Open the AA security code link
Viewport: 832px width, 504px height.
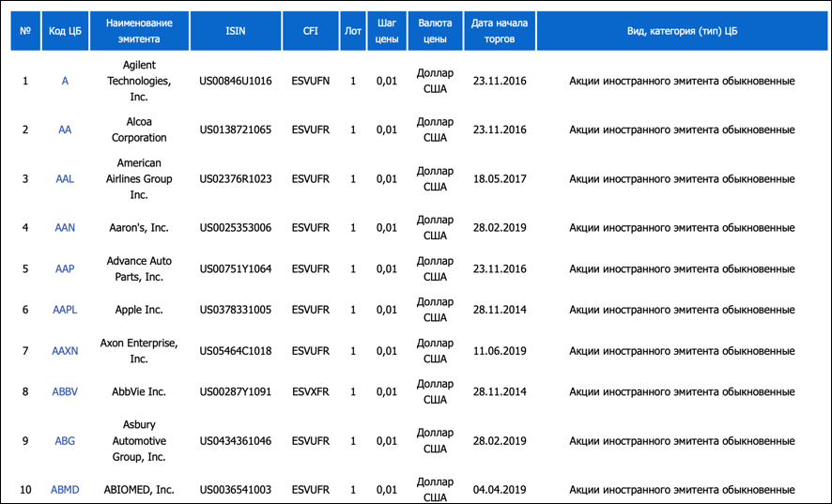65,130
